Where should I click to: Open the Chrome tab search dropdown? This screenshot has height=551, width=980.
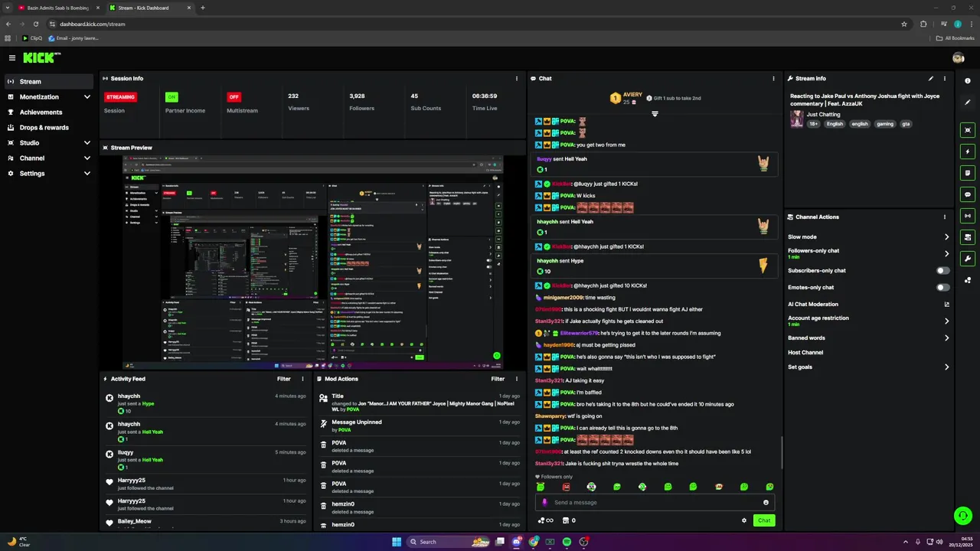click(8, 8)
